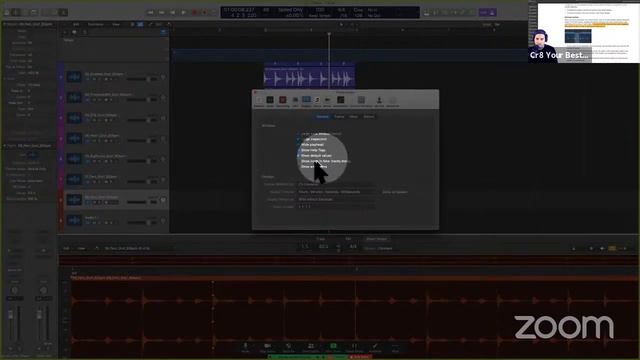Select Audio 1 track header
640x360 pixels.
click(116, 220)
